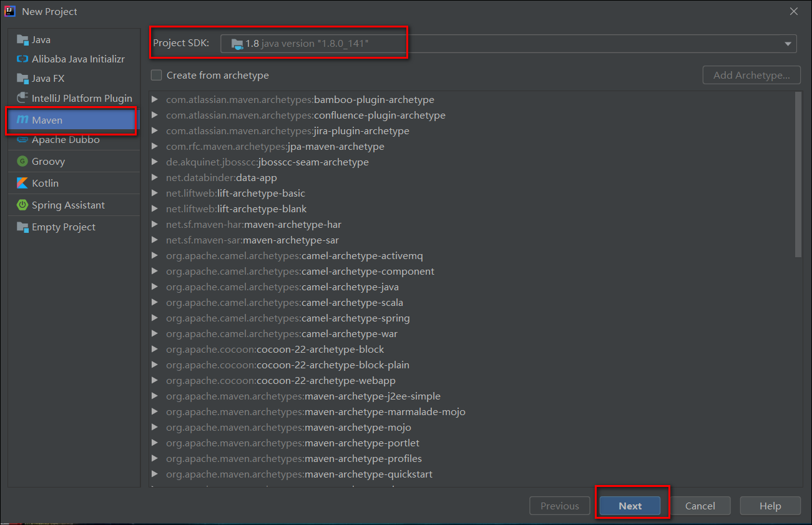Click the Java FX folder icon
Viewport: 812px width, 525px height.
(x=22, y=79)
